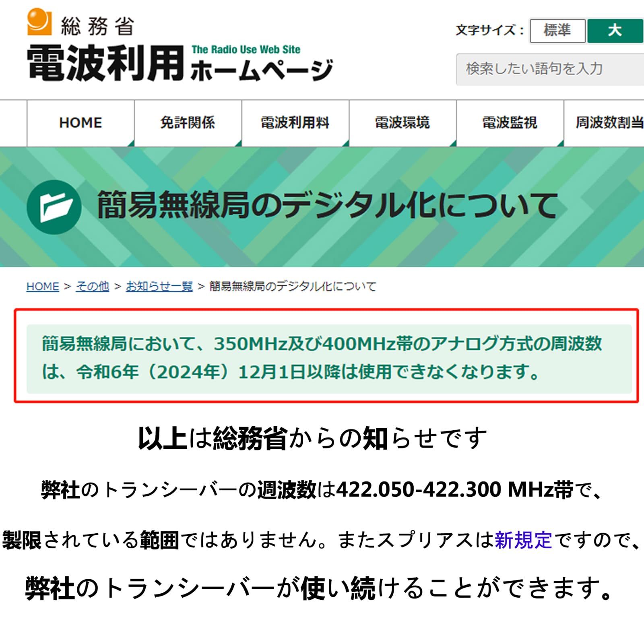Click the red-bordered analog frequency notice box
Image resolution: width=644 pixels, height=644 pixels.
click(x=326, y=356)
